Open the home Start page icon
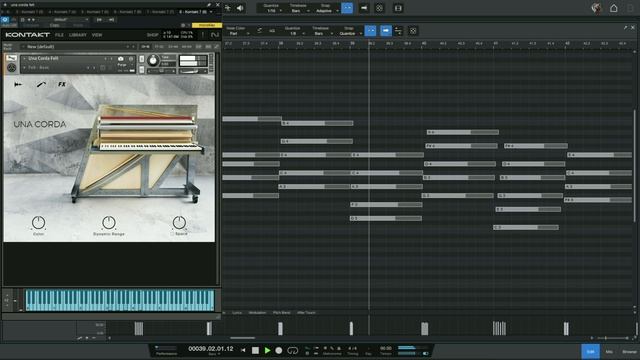Screen dimensions: 640x360 coord(613,8)
